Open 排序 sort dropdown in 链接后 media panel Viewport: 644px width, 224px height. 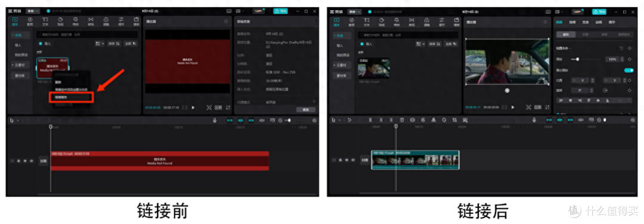(x=435, y=43)
